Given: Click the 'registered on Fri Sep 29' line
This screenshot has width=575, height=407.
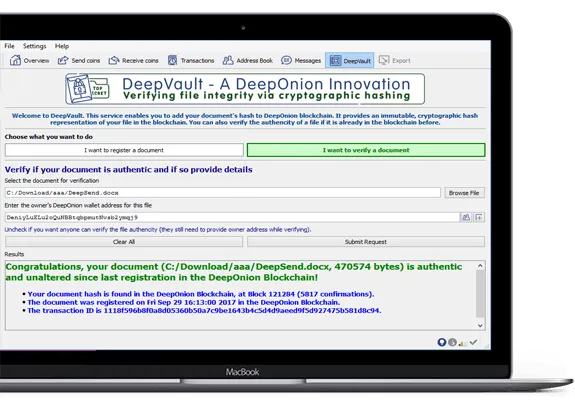Looking at the screenshot, I should point(184,302).
